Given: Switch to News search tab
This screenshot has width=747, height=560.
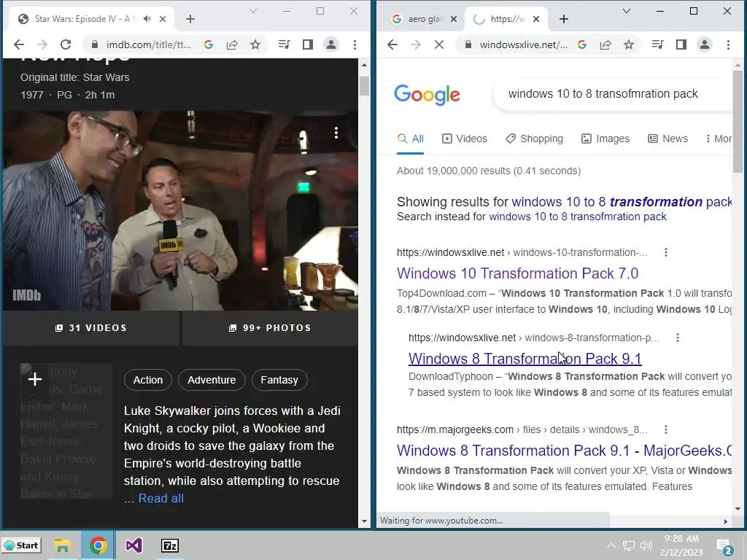Looking at the screenshot, I should (x=668, y=139).
